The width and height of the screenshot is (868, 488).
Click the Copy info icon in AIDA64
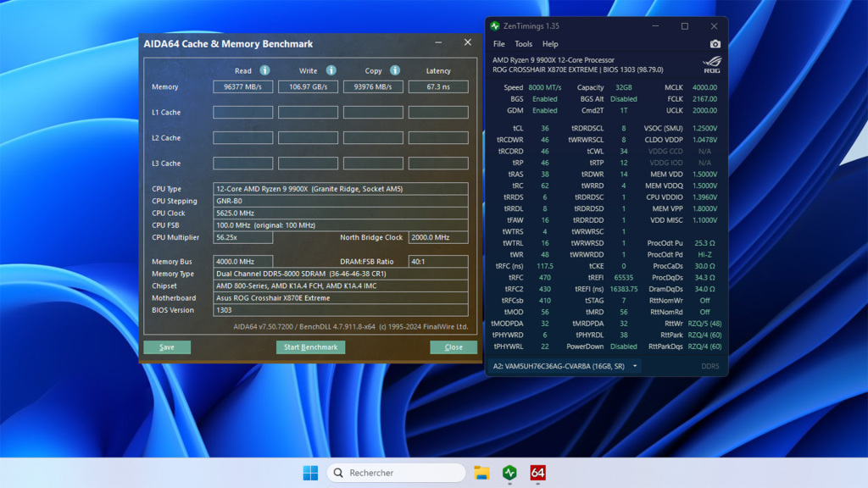pyautogui.click(x=395, y=70)
